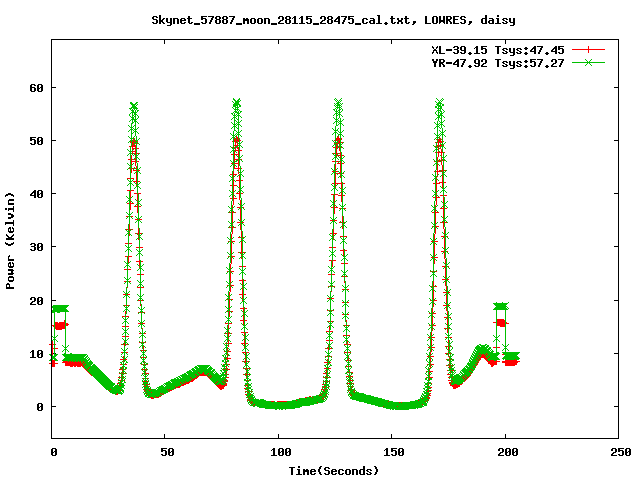Click the first green peak near 35 seconds

[134, 106]
